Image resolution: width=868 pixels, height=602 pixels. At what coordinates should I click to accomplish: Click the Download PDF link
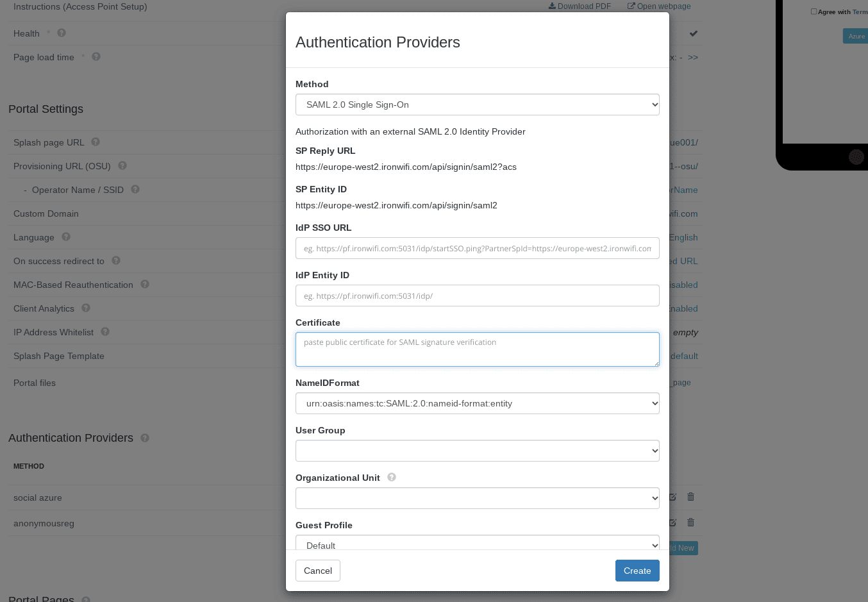[x=580, y=6]
